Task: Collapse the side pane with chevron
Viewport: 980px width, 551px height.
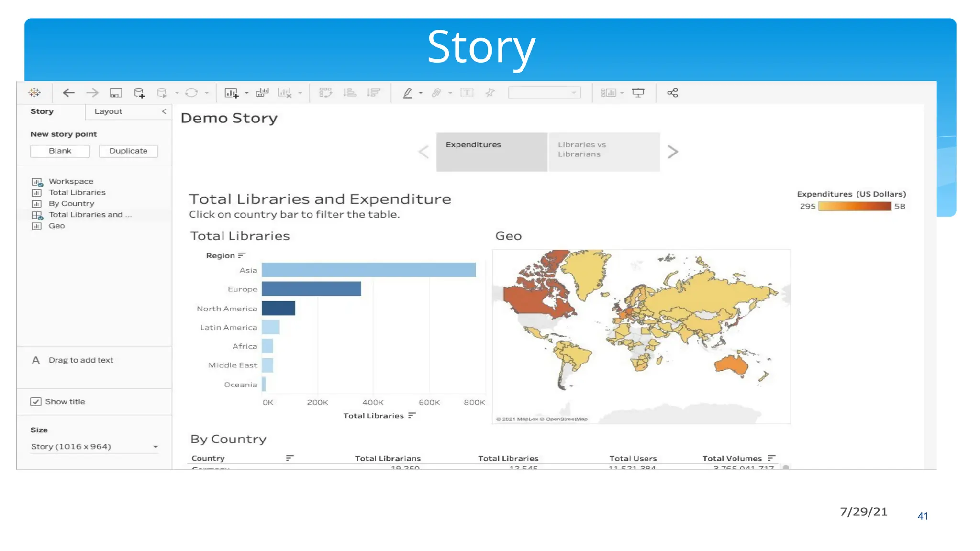Action: 164,111
